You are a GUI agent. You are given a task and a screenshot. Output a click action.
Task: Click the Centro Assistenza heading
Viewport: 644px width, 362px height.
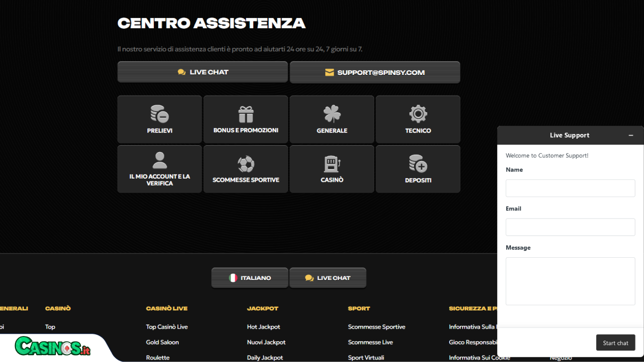click(211, 23)
